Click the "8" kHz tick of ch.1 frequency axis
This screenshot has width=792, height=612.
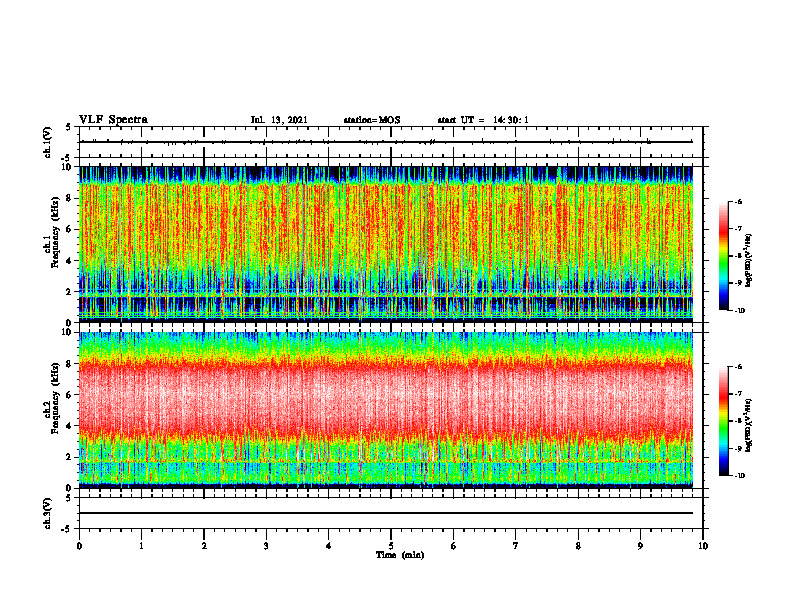coord(70,198)
